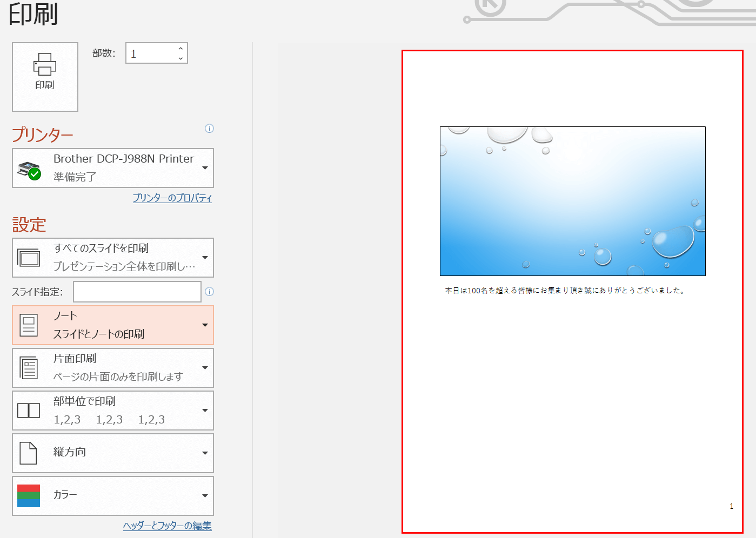Image resolution: width=756 pixels, height=538 pixels.
Task: Click the slide thumbnail in the print preview
Action: point(573,201)
